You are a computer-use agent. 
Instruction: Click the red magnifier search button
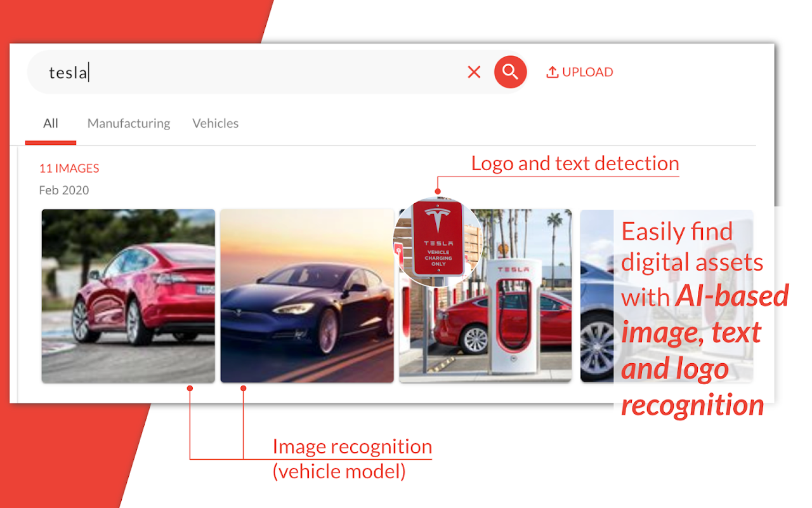coord(511,72)
